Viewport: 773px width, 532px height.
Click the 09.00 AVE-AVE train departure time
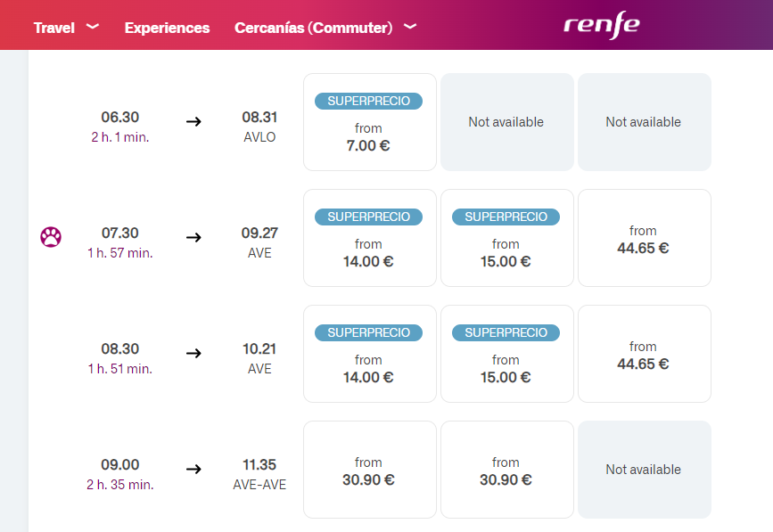point(119,464)
